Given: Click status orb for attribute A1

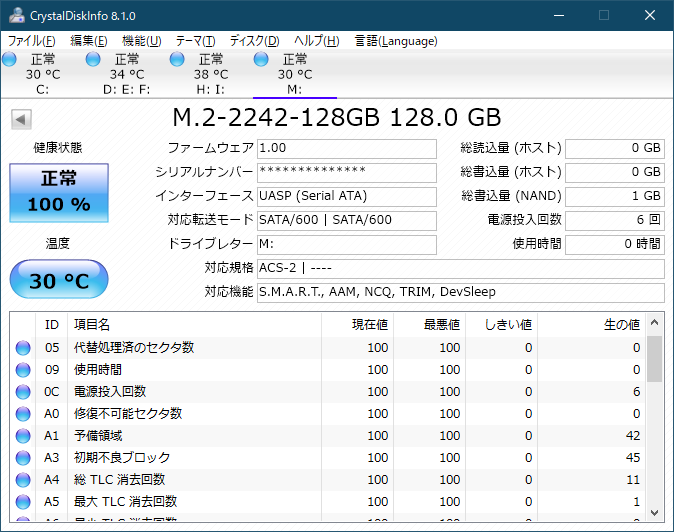Looking at the screenshot, I should (23, 436).
